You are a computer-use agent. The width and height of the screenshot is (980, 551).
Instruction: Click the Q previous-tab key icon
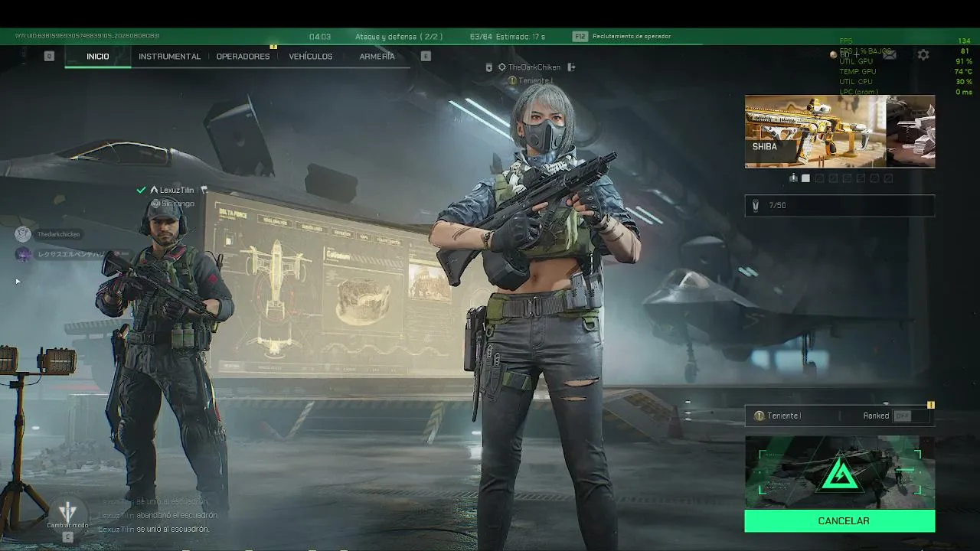(x=49, y=56)
